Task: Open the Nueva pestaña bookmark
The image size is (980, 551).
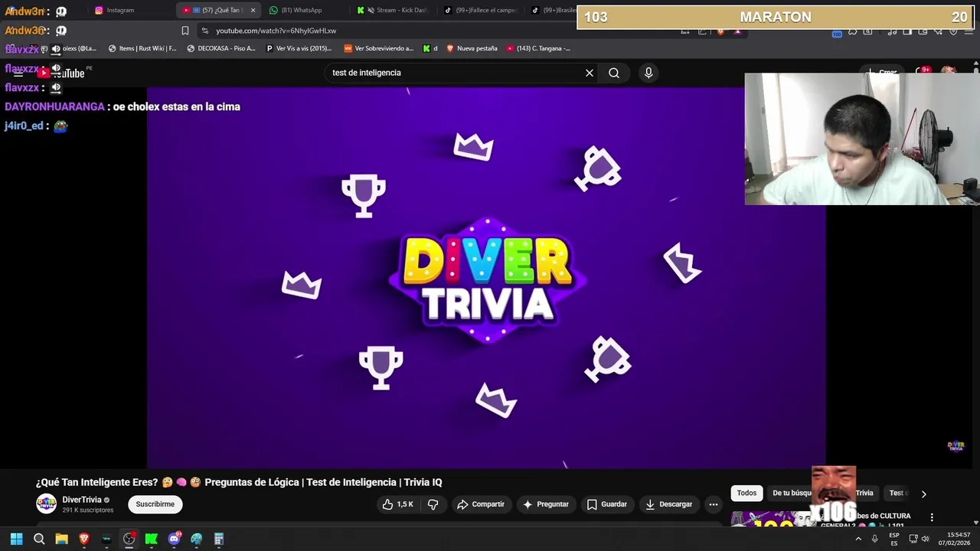Action: click(x=472, y=48)
